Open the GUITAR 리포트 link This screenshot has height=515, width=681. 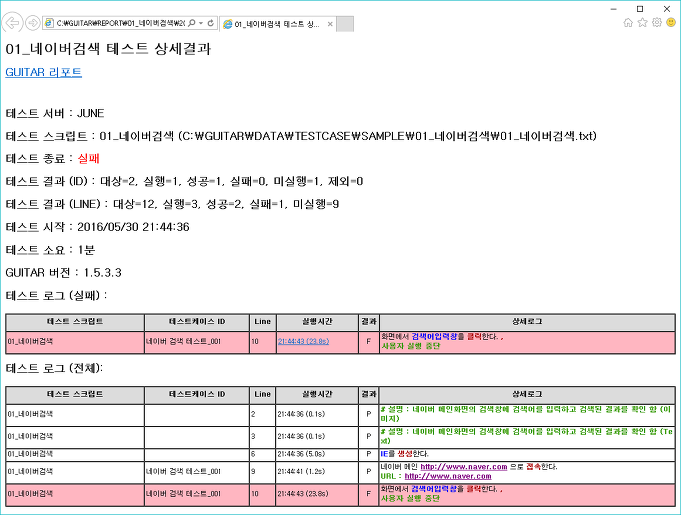coord(43,72)
